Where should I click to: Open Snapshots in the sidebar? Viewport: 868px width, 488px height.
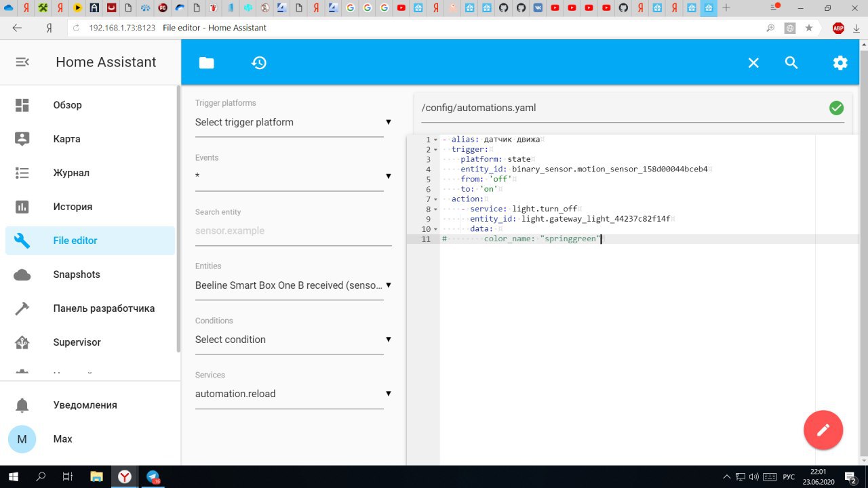coord(90,274)
